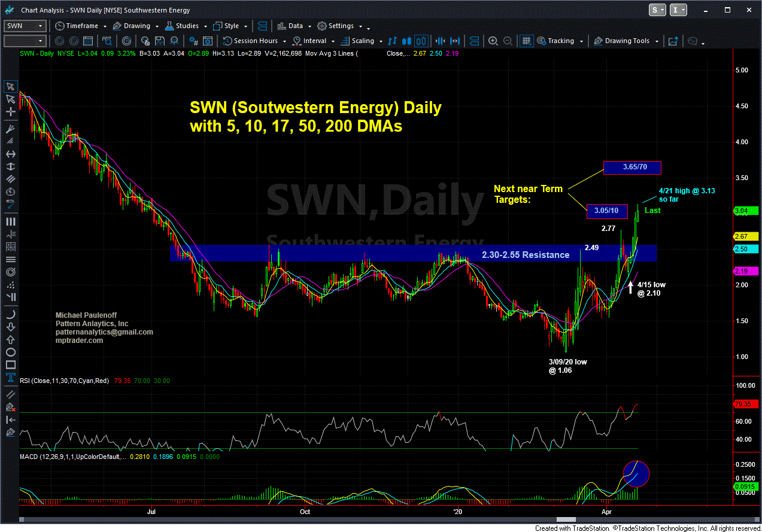Select the down arrow drawing tool
This screenshot has height=532, width=762.
click(10, 327)
